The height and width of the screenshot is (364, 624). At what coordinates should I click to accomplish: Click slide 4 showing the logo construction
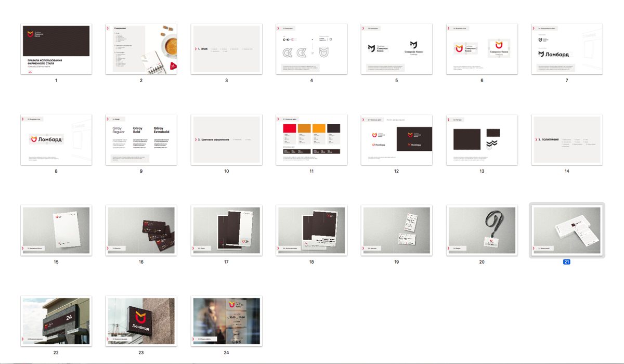point(311,49)
